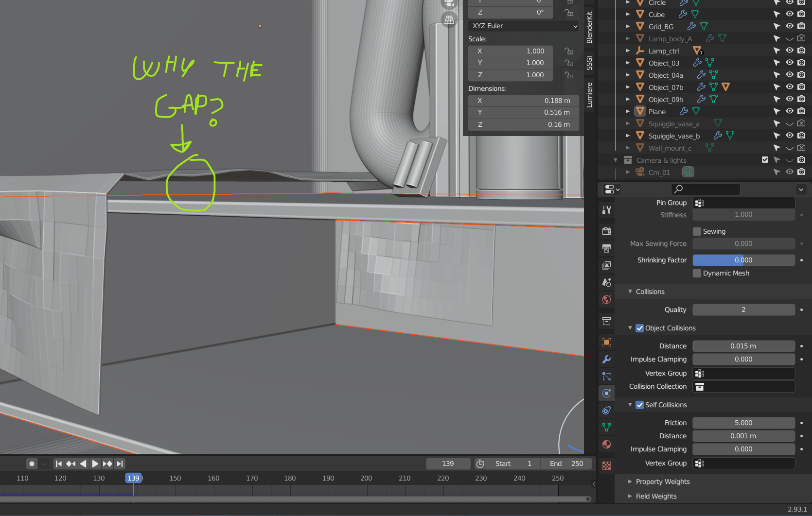Switch to Render Properties tab

coord(606,231)
